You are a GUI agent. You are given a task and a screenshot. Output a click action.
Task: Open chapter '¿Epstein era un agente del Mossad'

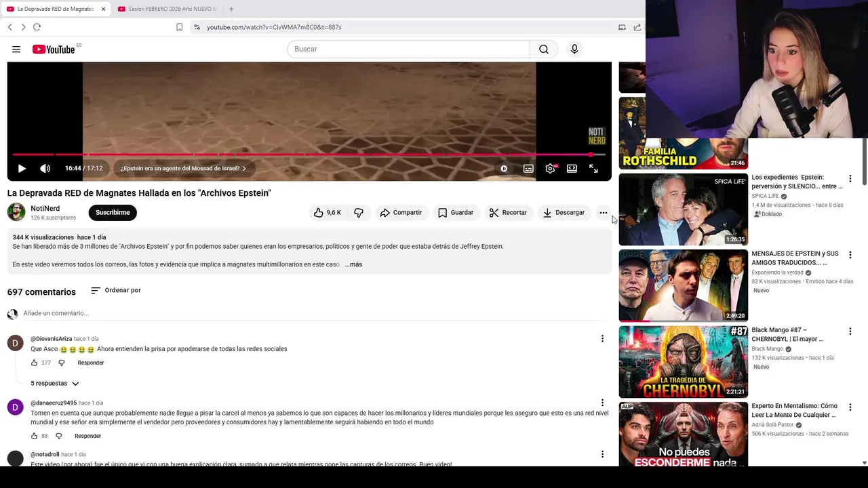pos(183,169)
